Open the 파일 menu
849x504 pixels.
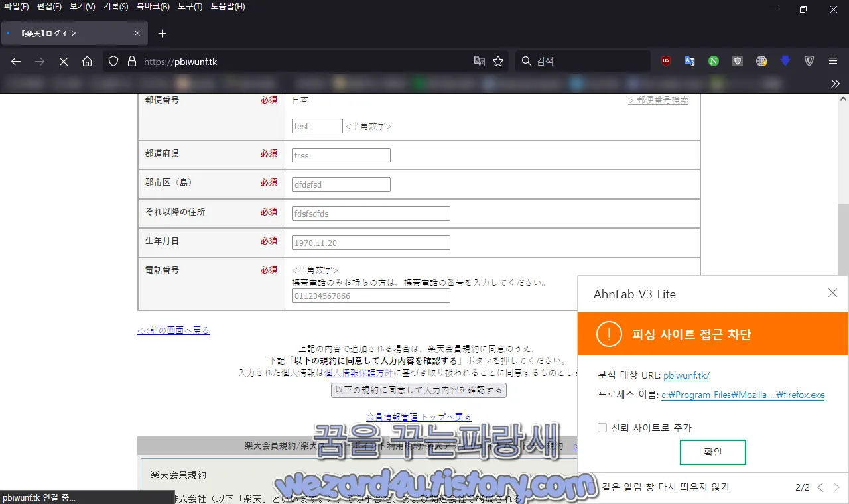(16, 7)
